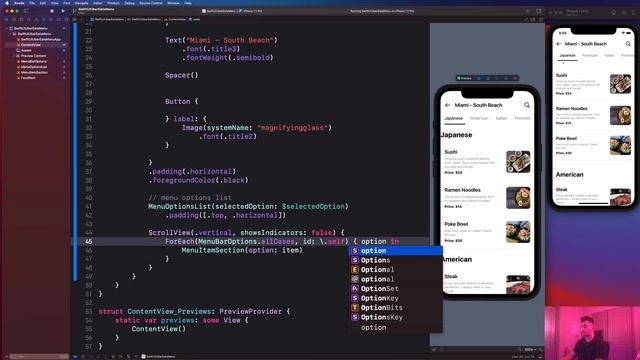Open Assets in project navigator
The image size is (640, 360).
click(26, 50)
